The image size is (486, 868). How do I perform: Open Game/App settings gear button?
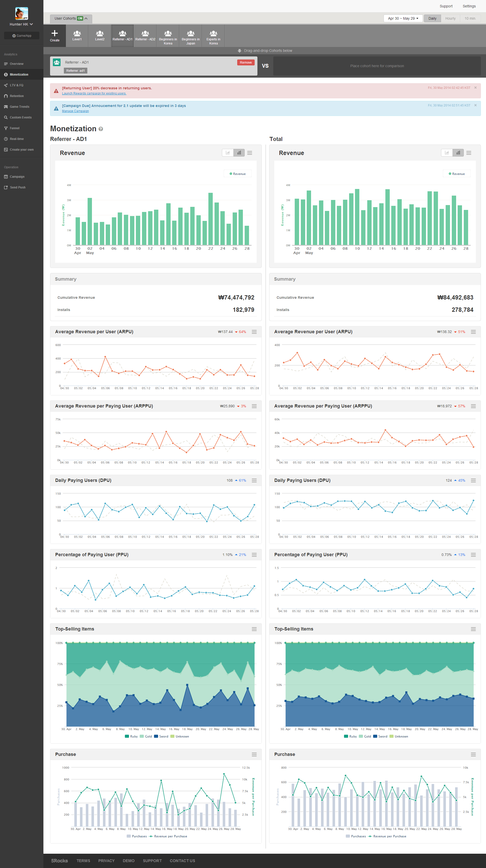click(x=21, y=36)
